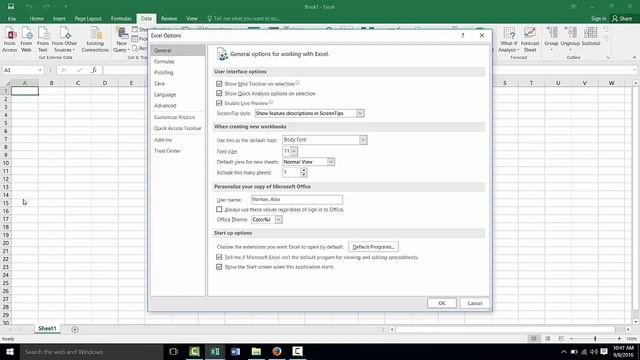The image size is (640, 360).
Task: Open the Home ribbon tab
Action: (x=37, y=19)
